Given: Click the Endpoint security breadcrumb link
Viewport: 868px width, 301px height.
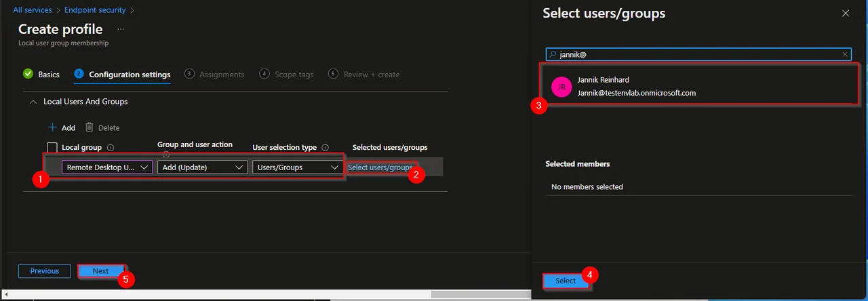Looking at the screenshot, I should coord(95,10).
